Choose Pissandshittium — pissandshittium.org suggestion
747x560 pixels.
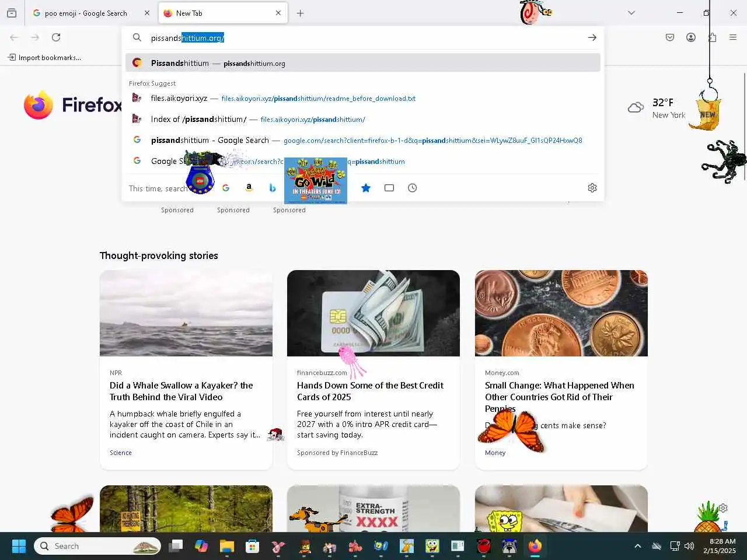363,63
